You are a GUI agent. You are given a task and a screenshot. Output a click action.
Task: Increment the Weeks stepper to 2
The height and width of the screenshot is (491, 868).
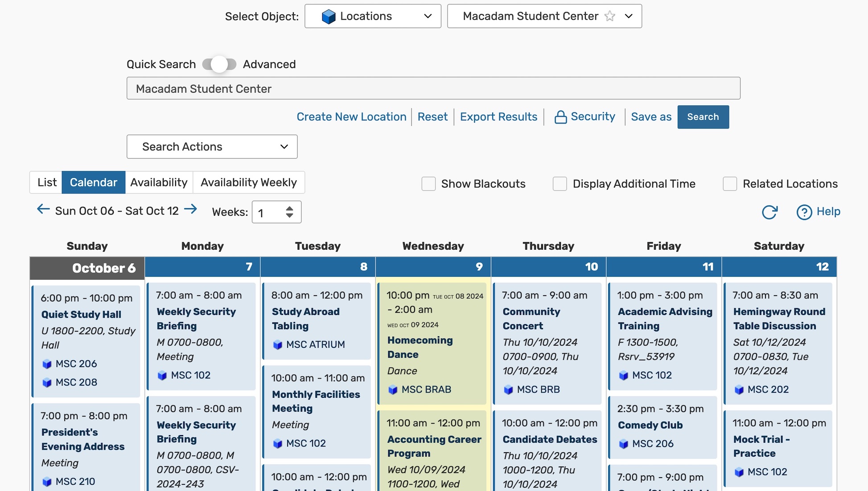[x=290, y=208]
